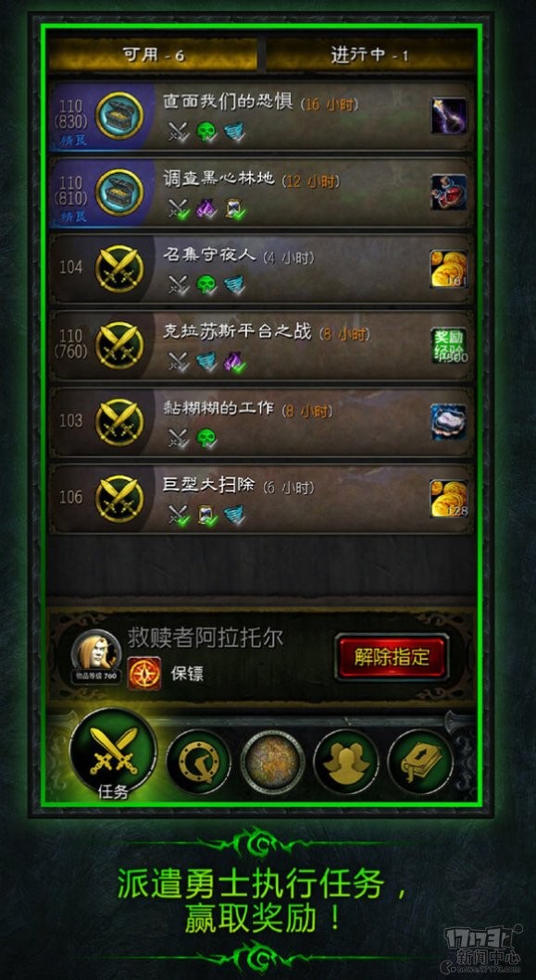Image resolution: width=536 pixels, height=980 pixels.
Task: Select the 黏糊糊的工作 mission row
Action: click(x=261, y=423)
